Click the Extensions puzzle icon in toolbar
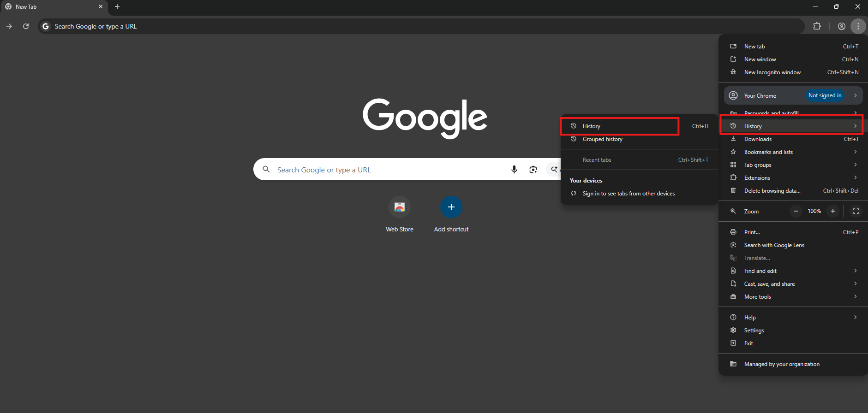This screenshot has width=868, height=413. (x=817, y=26)
